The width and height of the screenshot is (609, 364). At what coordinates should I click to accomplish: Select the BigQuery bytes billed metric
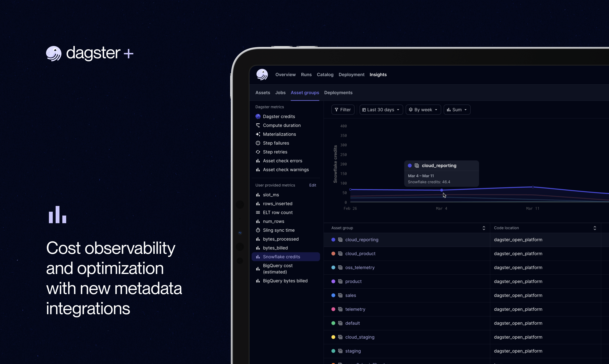pyautogui.click(x=285, y=281)
